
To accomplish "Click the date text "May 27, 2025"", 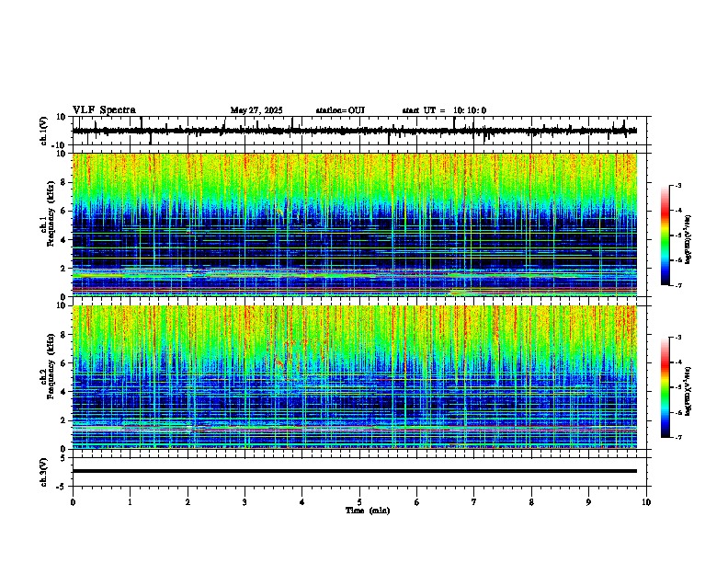I will (256, 110).
